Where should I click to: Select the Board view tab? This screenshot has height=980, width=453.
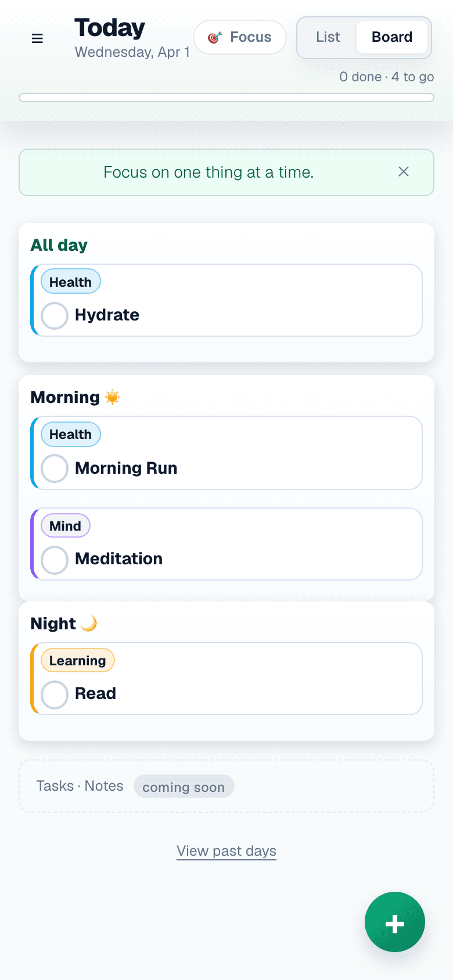392,37
